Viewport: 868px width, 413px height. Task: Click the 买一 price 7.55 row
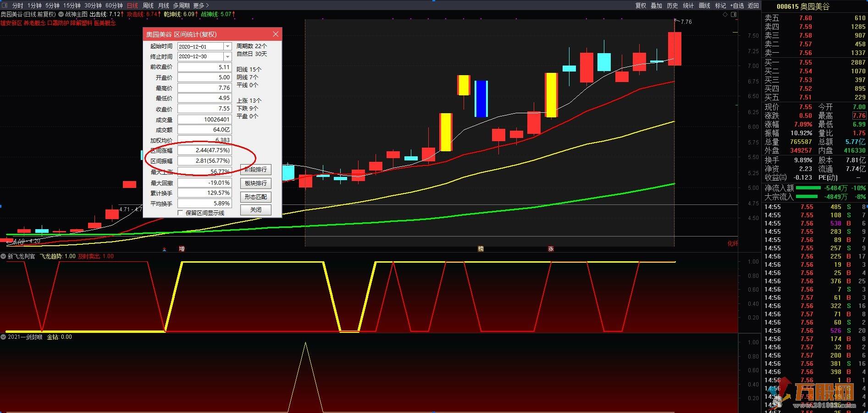coord(815,62)
